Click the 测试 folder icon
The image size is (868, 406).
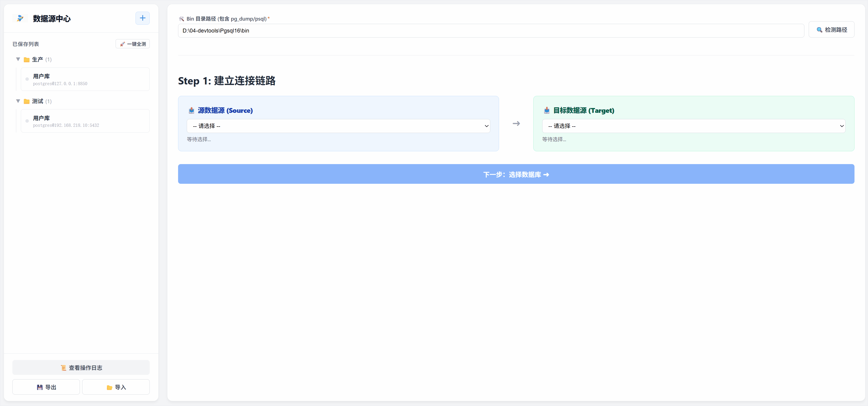pos(27,101)
